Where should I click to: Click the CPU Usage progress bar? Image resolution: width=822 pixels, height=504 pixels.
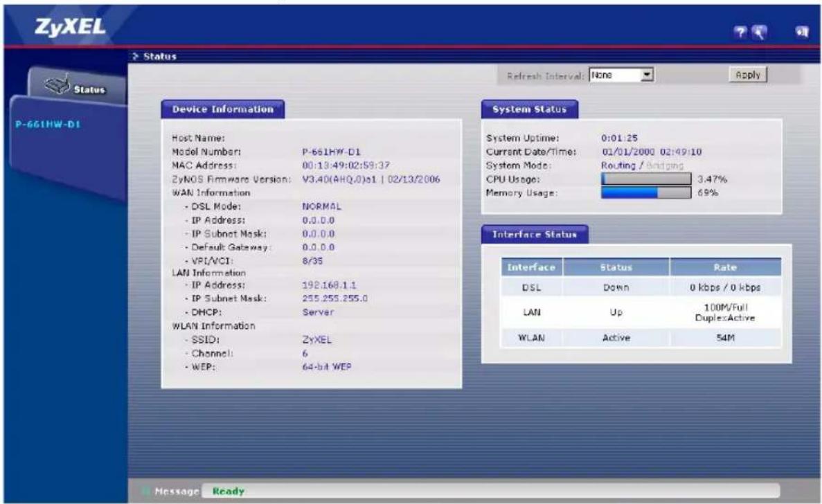pos(646,179)
